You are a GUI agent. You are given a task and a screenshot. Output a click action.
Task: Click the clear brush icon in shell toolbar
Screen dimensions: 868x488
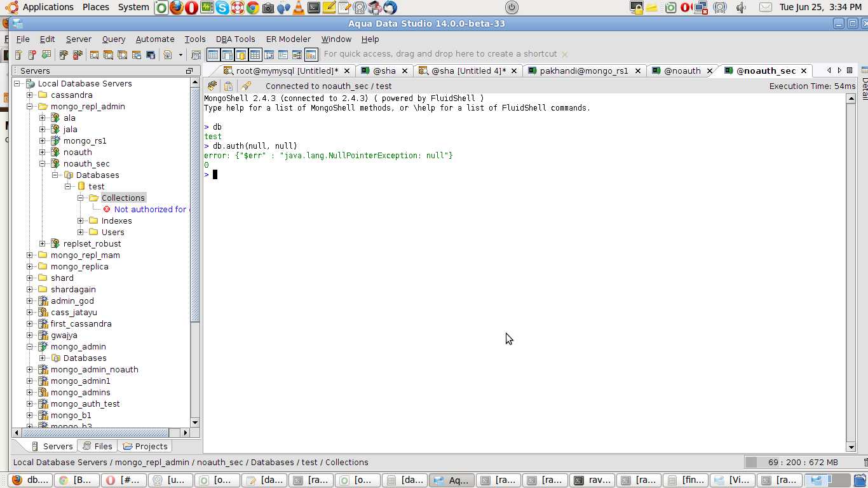[247, 86]
